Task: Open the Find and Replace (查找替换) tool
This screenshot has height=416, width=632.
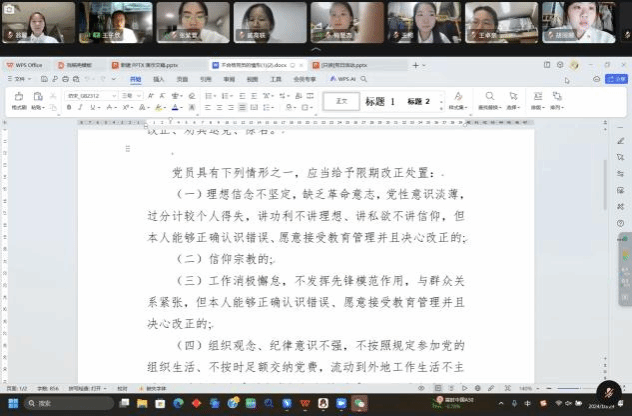Action: tap(489, 101)
